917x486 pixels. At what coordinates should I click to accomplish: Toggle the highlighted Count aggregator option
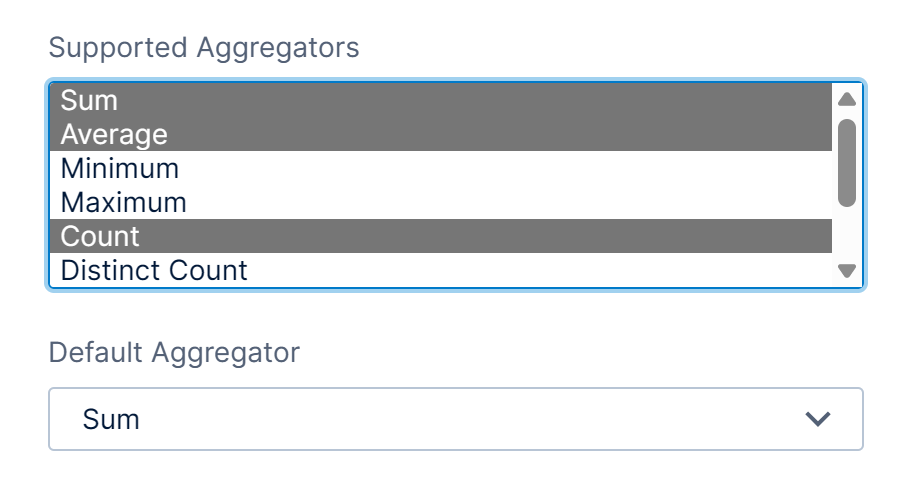point(100,237)
